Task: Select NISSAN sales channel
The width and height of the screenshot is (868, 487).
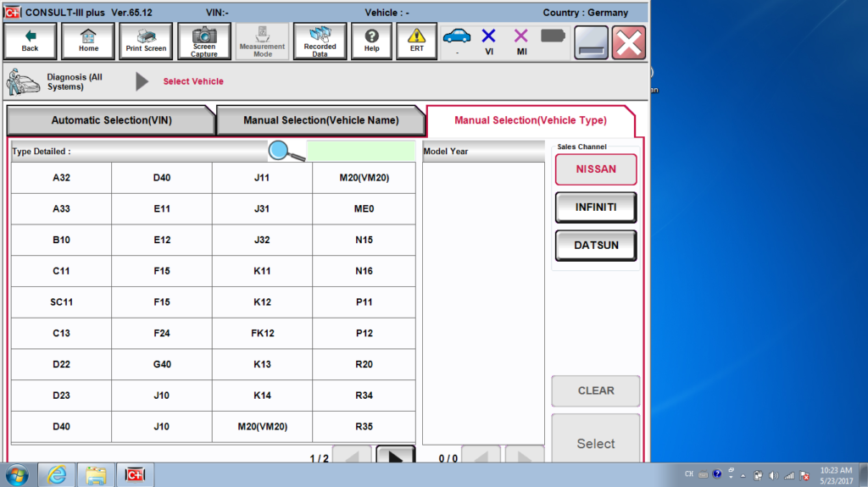Action: point(596,169)
